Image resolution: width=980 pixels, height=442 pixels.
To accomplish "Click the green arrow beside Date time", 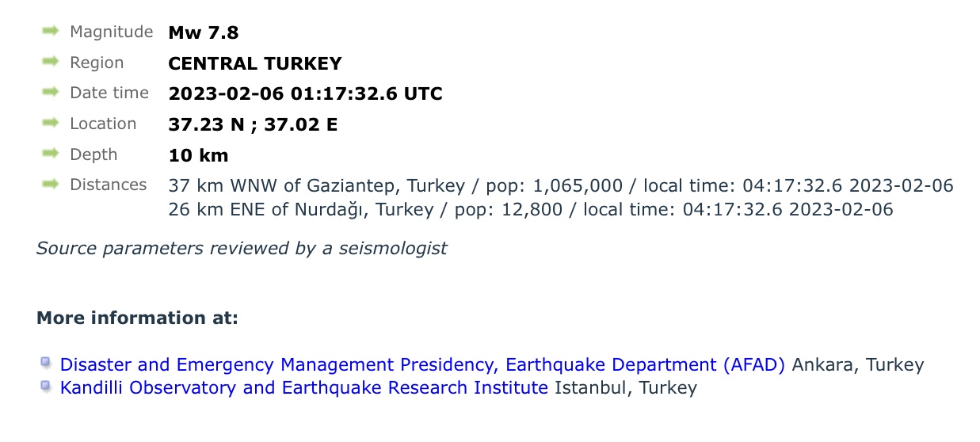I will pyautogui.click(x=51, y=92).
